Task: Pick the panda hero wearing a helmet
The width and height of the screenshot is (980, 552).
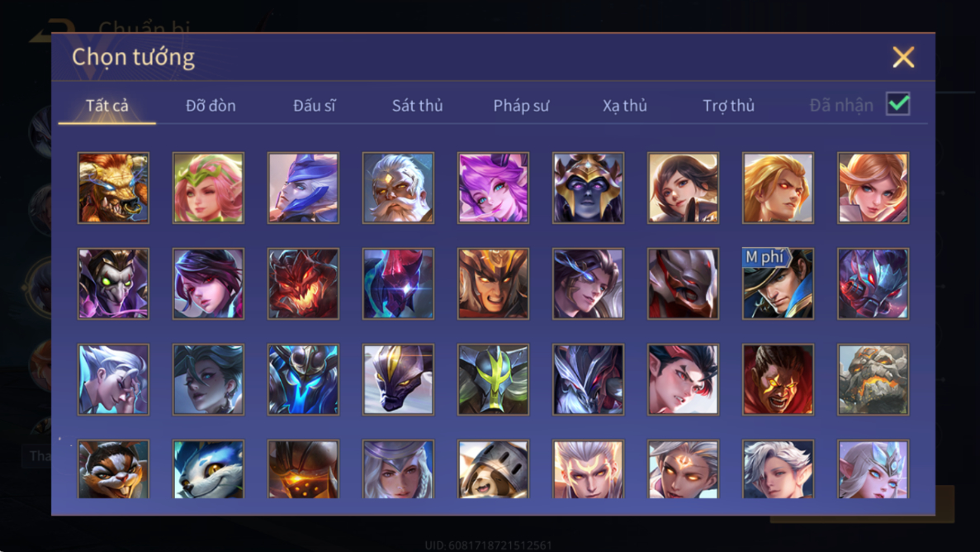Action: pos(493,469)
